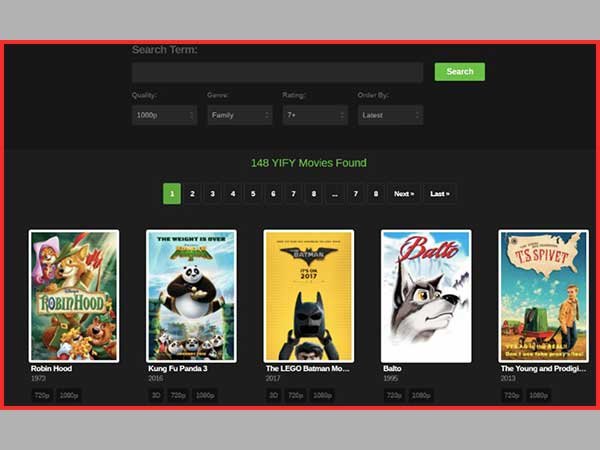
Task: Select 720p tag under The Young and Prodigi...
Action: point(512,395)
